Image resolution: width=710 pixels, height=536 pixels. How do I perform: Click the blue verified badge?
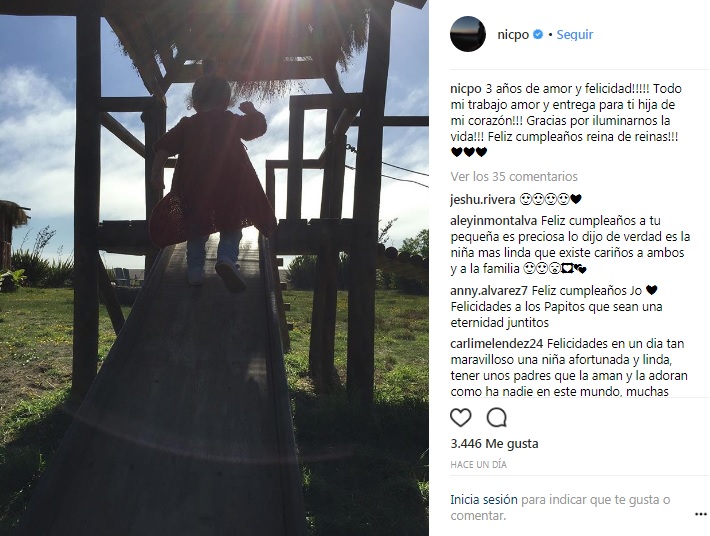(538, 34)
